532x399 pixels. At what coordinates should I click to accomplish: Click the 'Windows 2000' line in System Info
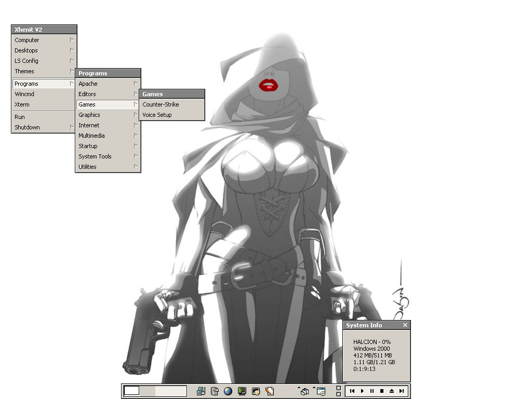(371, 349)
